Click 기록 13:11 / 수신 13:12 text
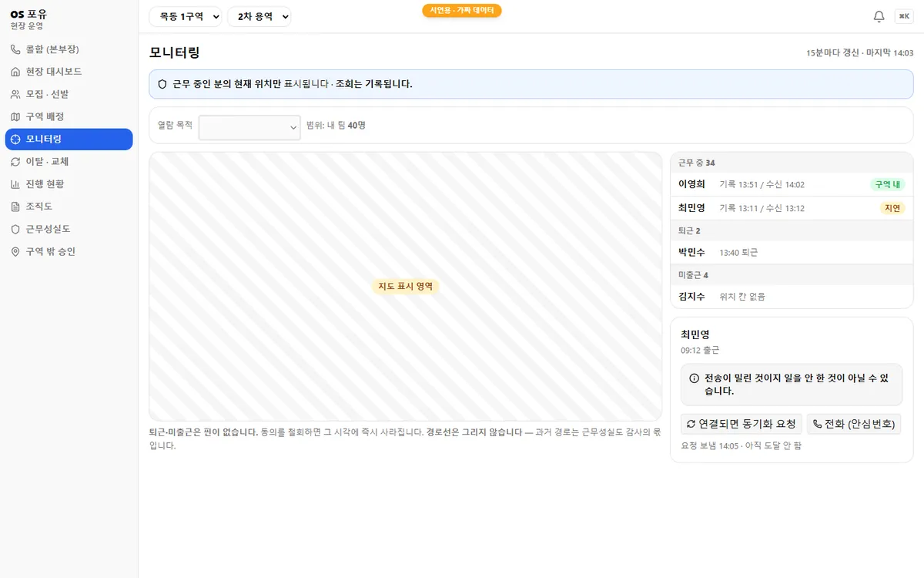924x578 pixels. [x=762, y=208]
